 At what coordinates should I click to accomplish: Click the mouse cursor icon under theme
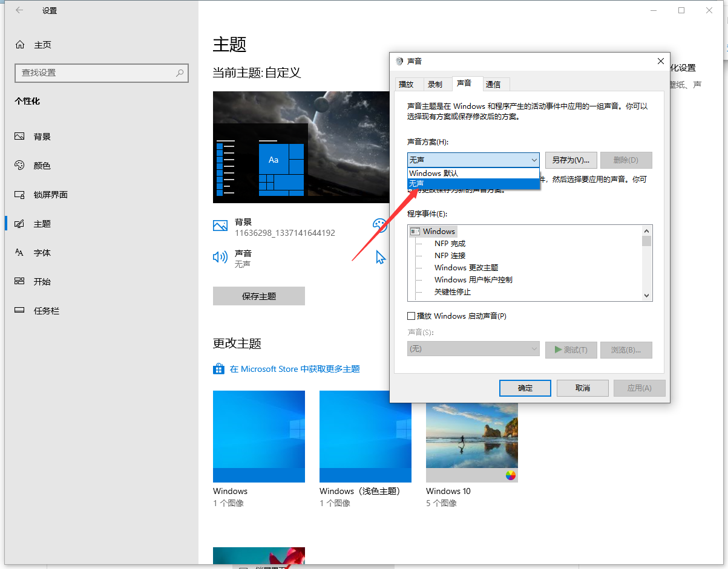(x=381, y=258)
